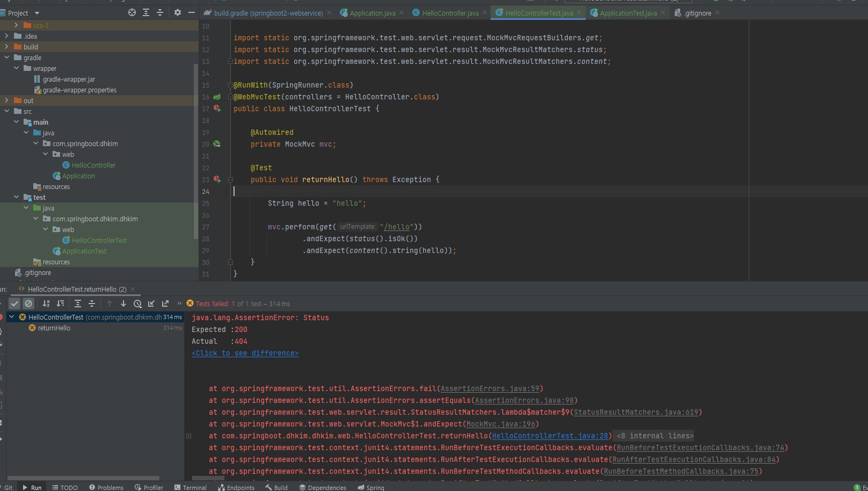Expand the build folder
This screenshot has width=868, height=491.
6,47
